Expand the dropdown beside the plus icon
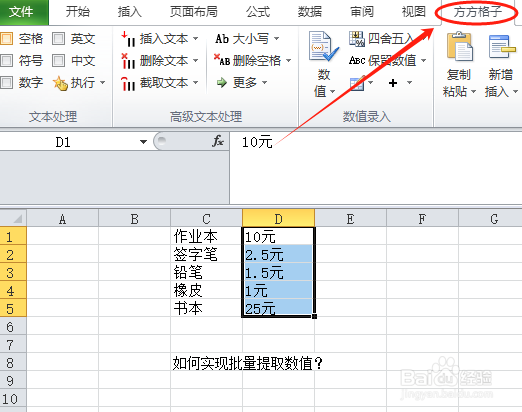 click(409, 82)
